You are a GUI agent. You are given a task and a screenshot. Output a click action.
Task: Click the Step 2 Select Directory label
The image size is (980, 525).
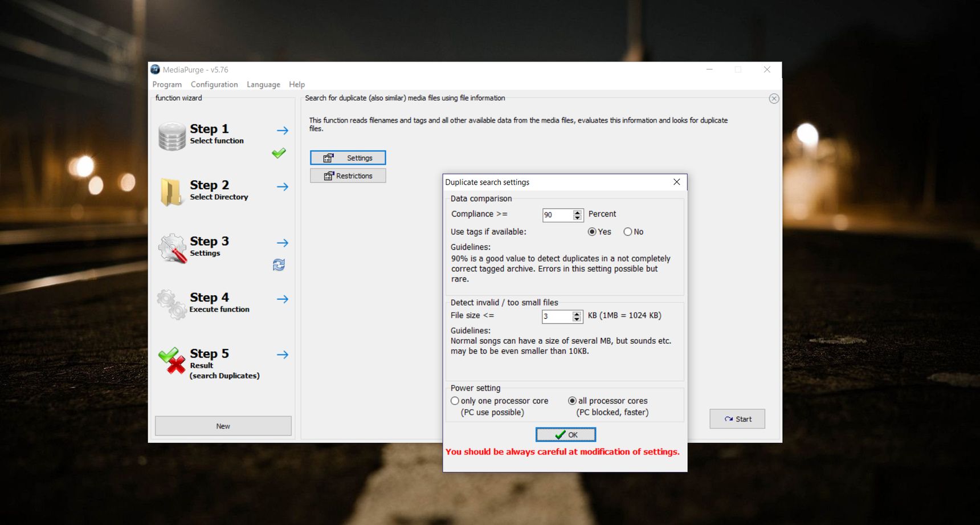(x=219, y=190)
